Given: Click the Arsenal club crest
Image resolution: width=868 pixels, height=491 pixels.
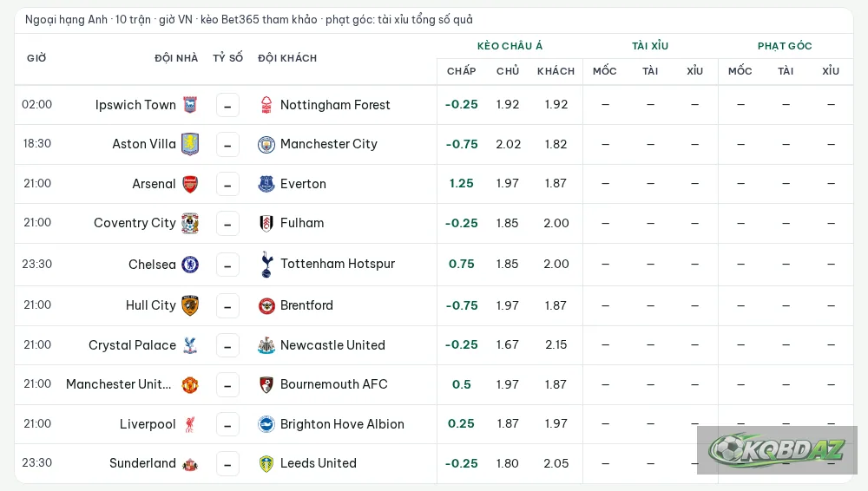Looking at the screenshot, I should pos(190,184).
